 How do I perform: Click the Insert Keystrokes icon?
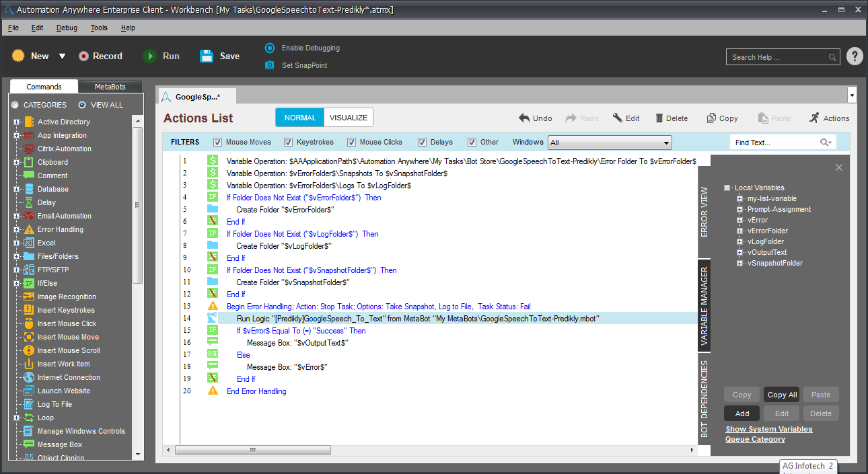coord(29,310)
